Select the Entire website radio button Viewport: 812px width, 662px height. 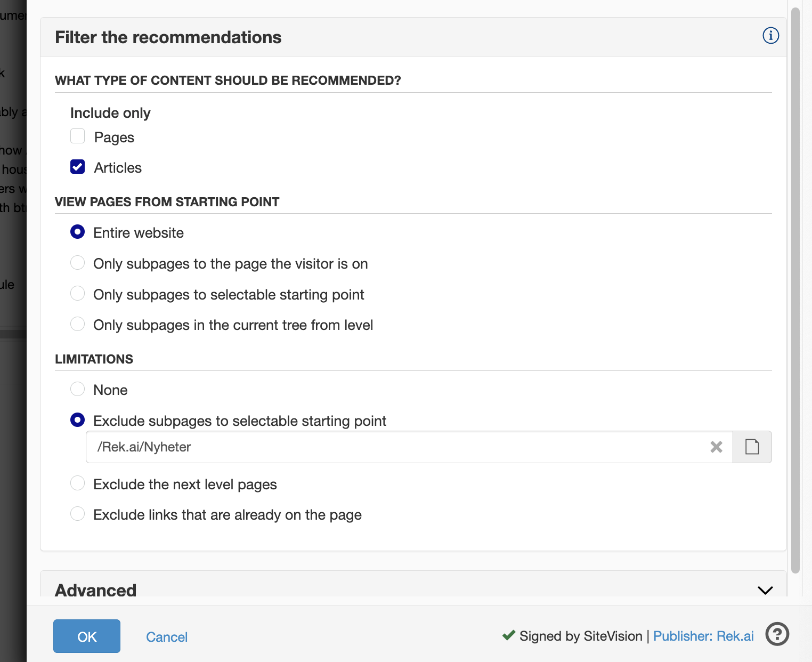pyautogui.click(x=77, y=232)
